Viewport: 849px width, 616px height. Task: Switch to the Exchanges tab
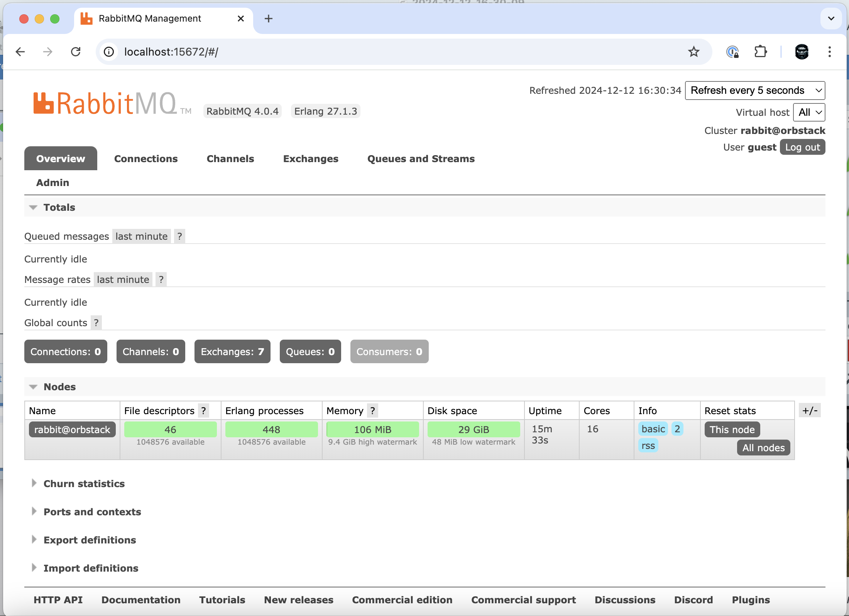click(x=311, y=159)
